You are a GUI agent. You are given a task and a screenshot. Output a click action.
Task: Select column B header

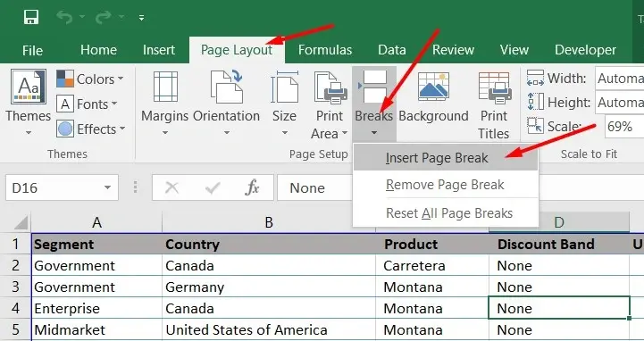(x=269, y=222)
